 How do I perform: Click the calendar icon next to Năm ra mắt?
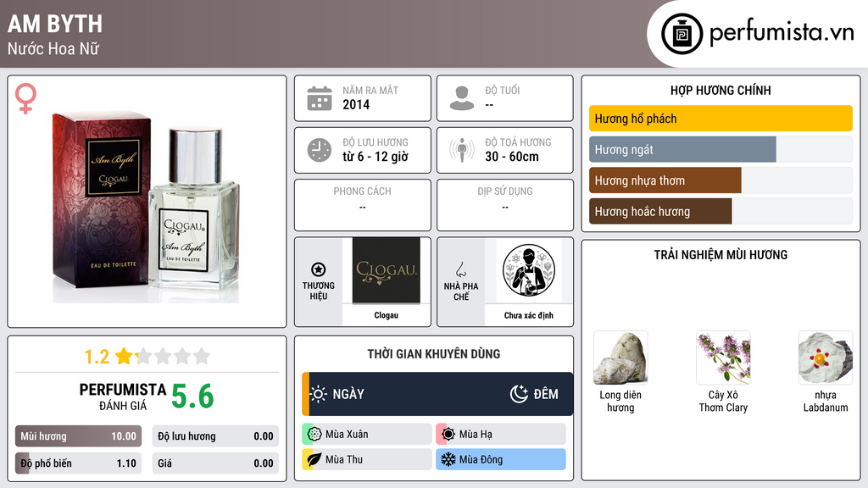click(x=320, y=98)
